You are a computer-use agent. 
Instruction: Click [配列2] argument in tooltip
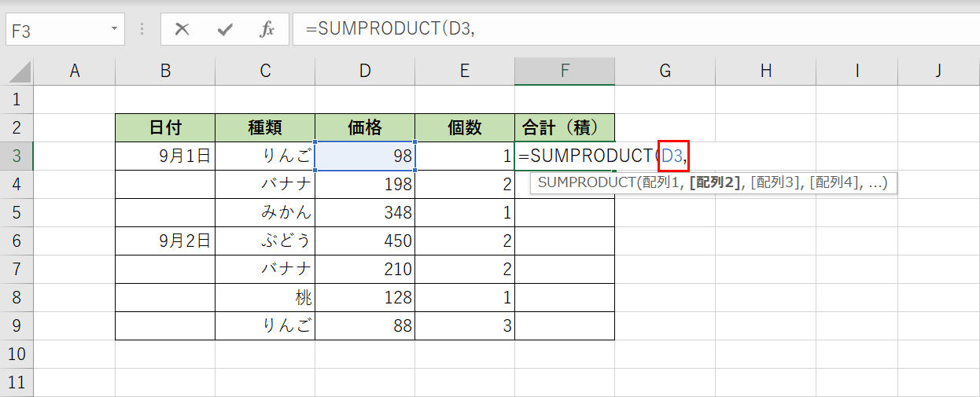point(715,183)
